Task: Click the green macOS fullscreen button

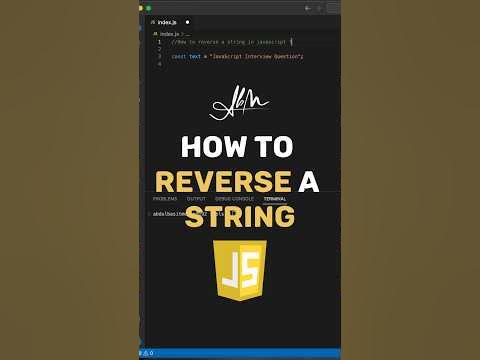Action: coord(149,8)
